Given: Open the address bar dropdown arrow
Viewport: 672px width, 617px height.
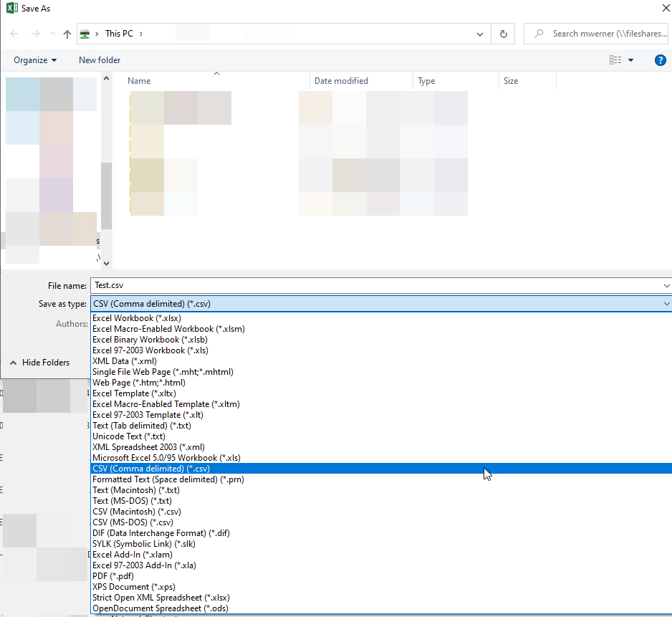Looking at the screenshot, I should tap(479, 33).
